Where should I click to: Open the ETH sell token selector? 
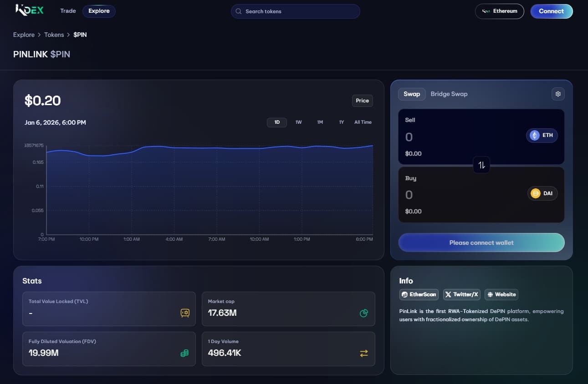(x=542, y=135)
